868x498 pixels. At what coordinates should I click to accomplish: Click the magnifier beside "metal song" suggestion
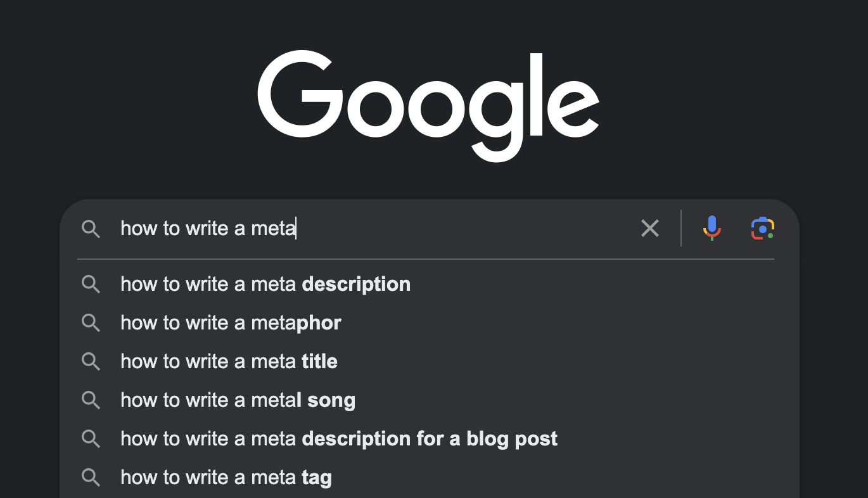[x=91, y=400]
